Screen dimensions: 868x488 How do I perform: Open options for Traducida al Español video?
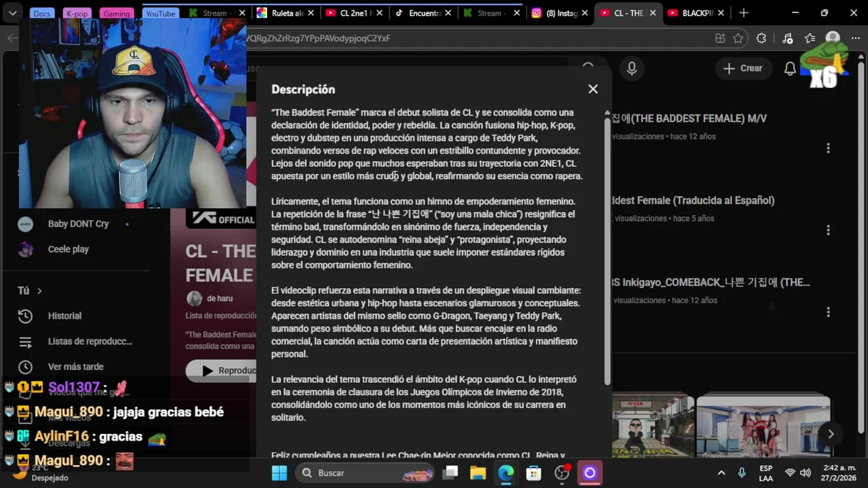[x=828, y=230]
